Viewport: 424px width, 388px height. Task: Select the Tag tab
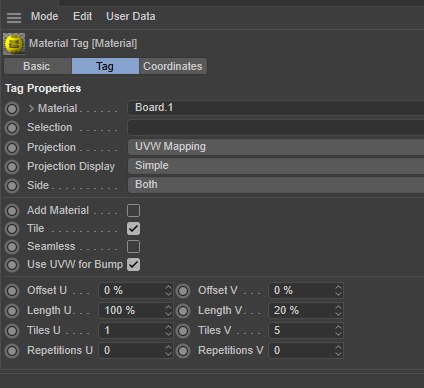tap(105, 66)
